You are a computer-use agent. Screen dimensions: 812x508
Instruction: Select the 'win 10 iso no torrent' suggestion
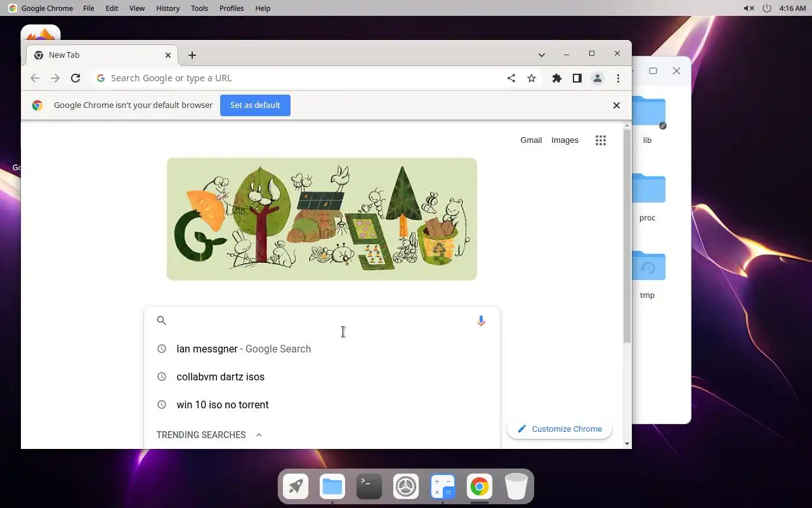322,404
